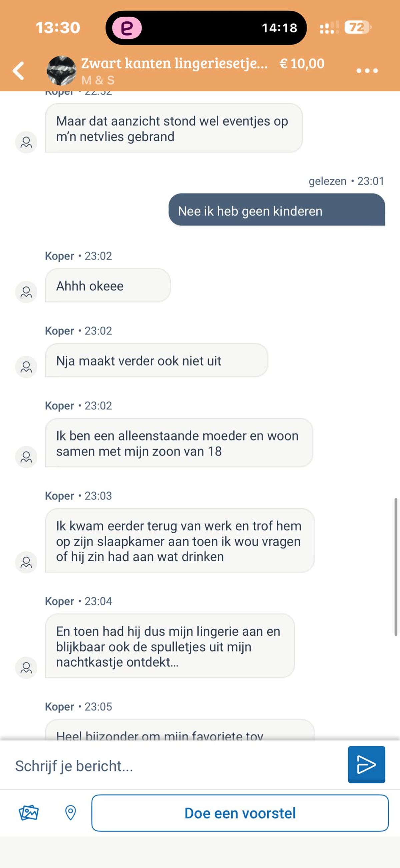This screenshot has height=868, width=400.
Task: Focus the "Schrijf je bericht..." input field
Action: [175, 766]
